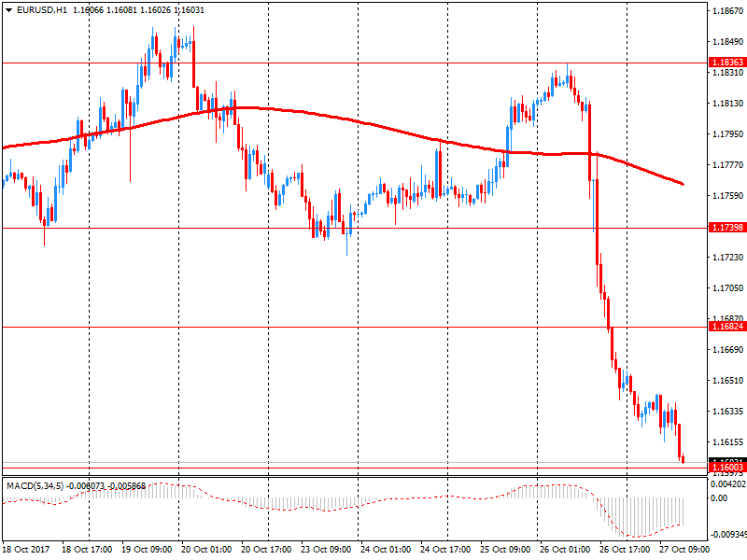The width and height of the screenshot is (747, 560).
Task: Click the 25 Oct 09:00 time label
Action: 505,550
